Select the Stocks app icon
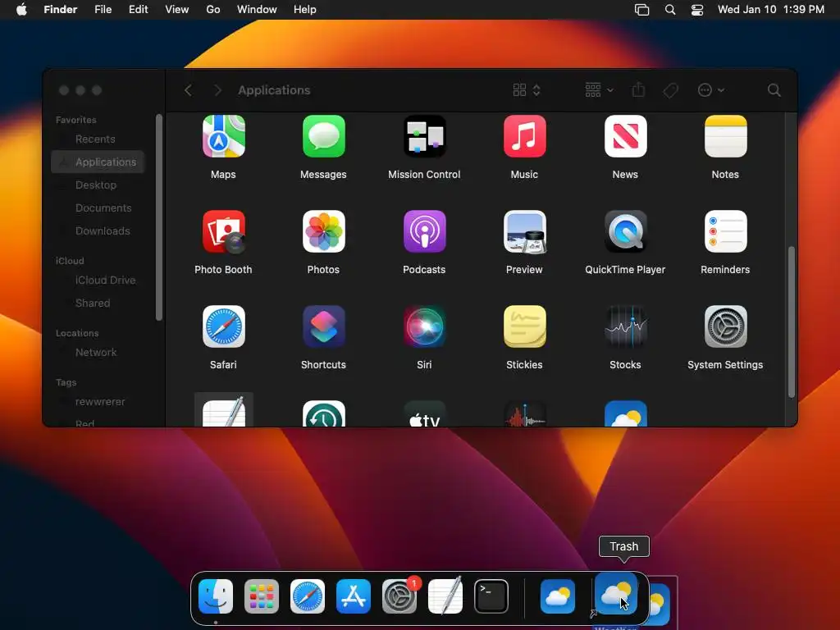This screenshot has height=630, width=840. point(625,326)
